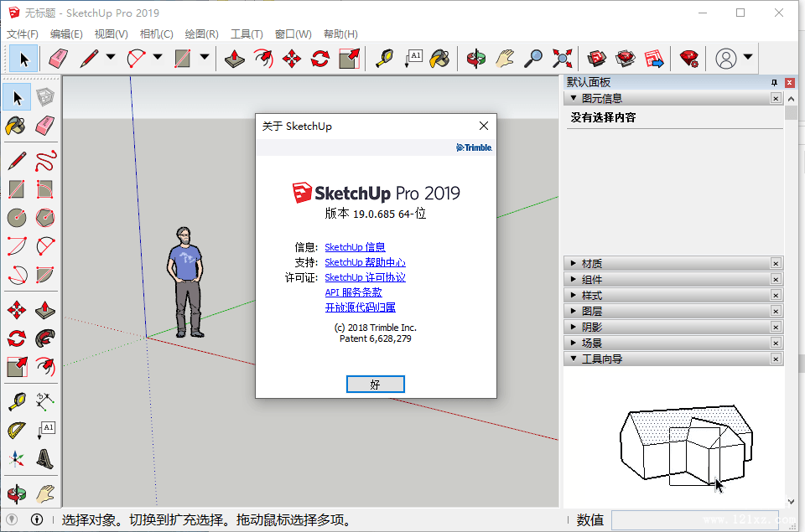805x532 pixels.
Task: Click the 好 button in About dialog
Action: 376,385
